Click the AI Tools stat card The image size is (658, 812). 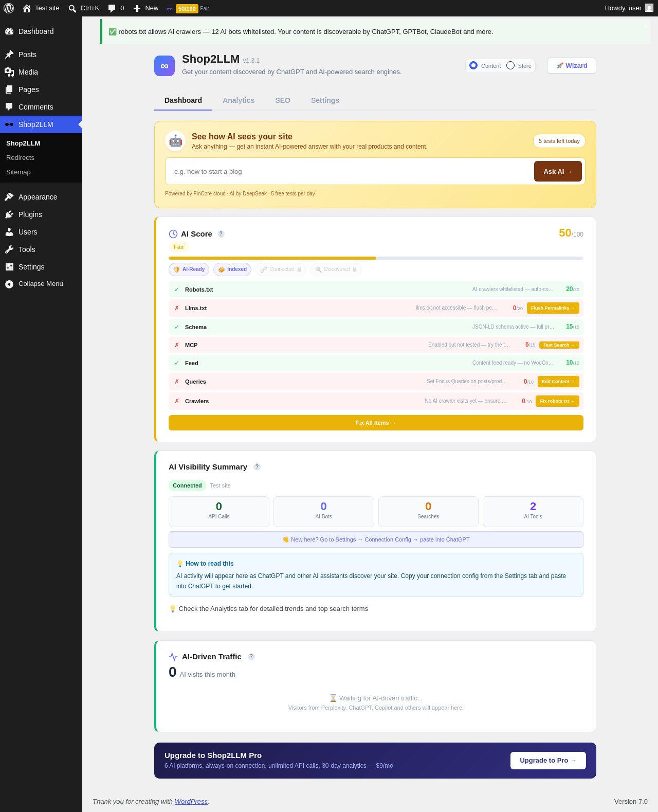pos(533,512)
